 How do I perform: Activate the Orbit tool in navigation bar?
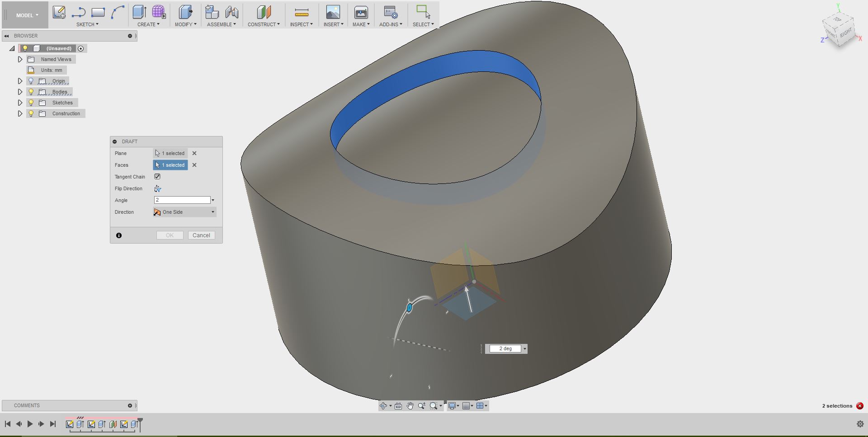(x=384, y=405)
